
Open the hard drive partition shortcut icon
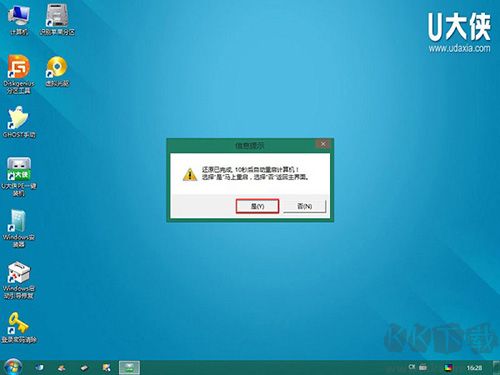(57, 20)
